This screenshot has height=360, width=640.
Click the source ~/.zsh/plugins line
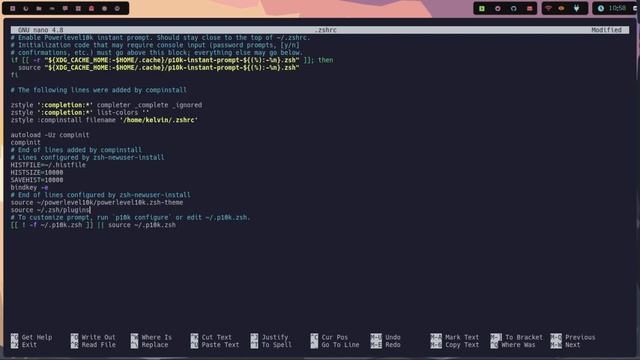(x=50, y=210)
